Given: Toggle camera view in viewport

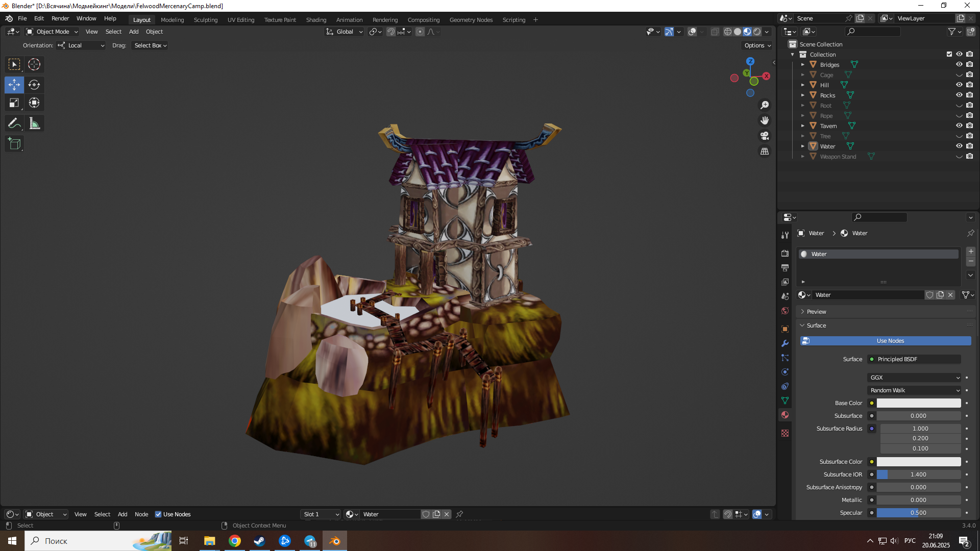Looking at the screenshot, I should point(765,136).
